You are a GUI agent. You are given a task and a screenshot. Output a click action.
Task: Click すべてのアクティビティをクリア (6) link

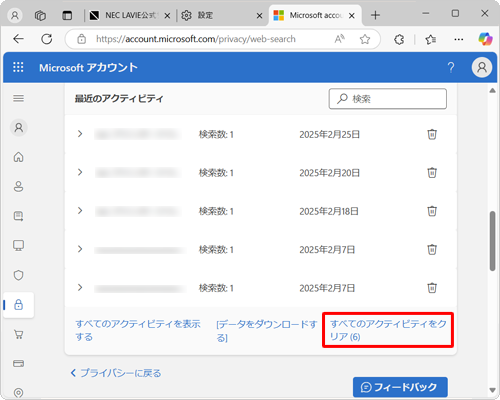tap(388, 330)
